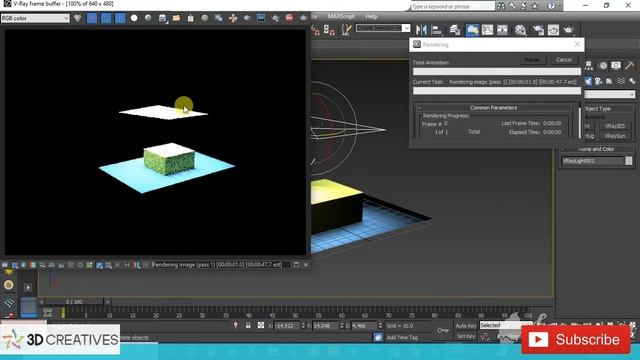Click the 0 / 100 time slider

(74, 302)
